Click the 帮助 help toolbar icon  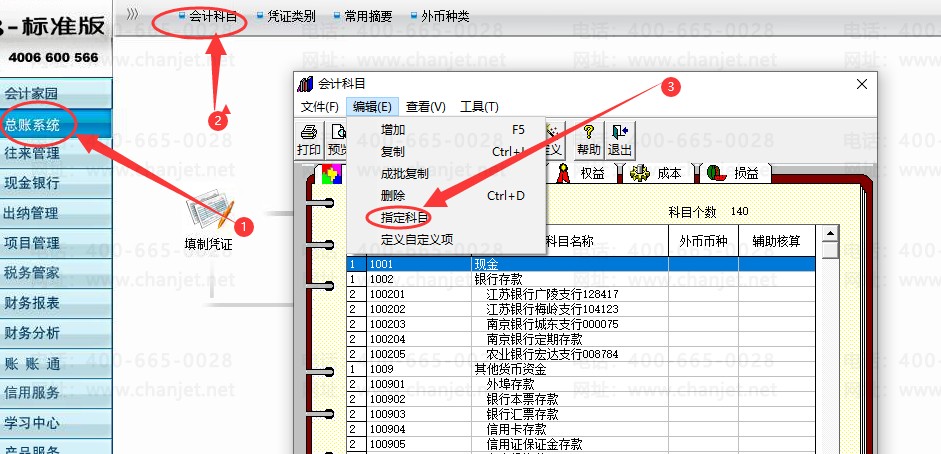[589, 140]
